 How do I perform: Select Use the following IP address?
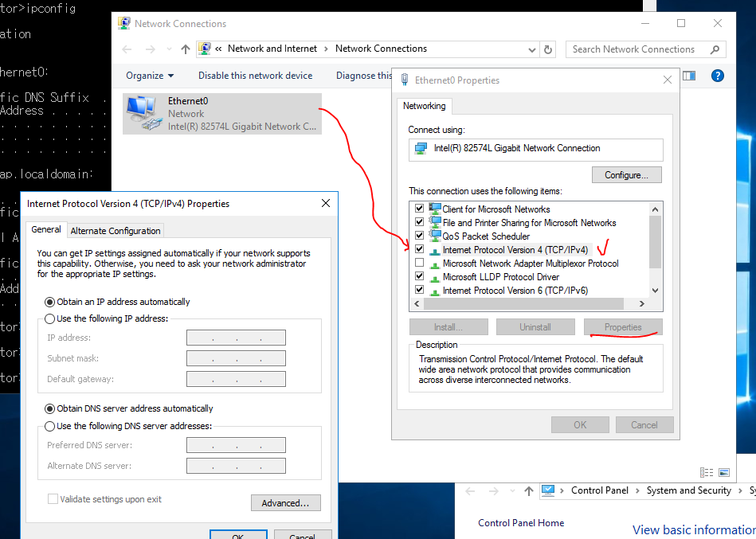[49, 319]
